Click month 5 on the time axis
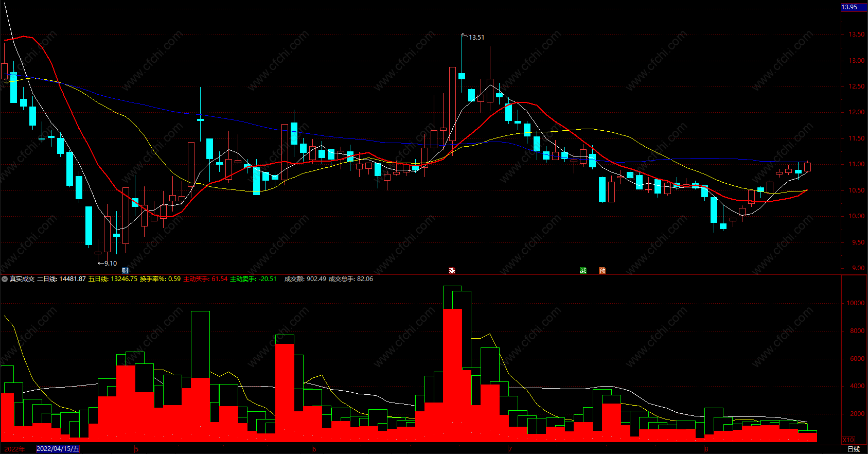This screenshot has width=868, height=454. (137, 449)
